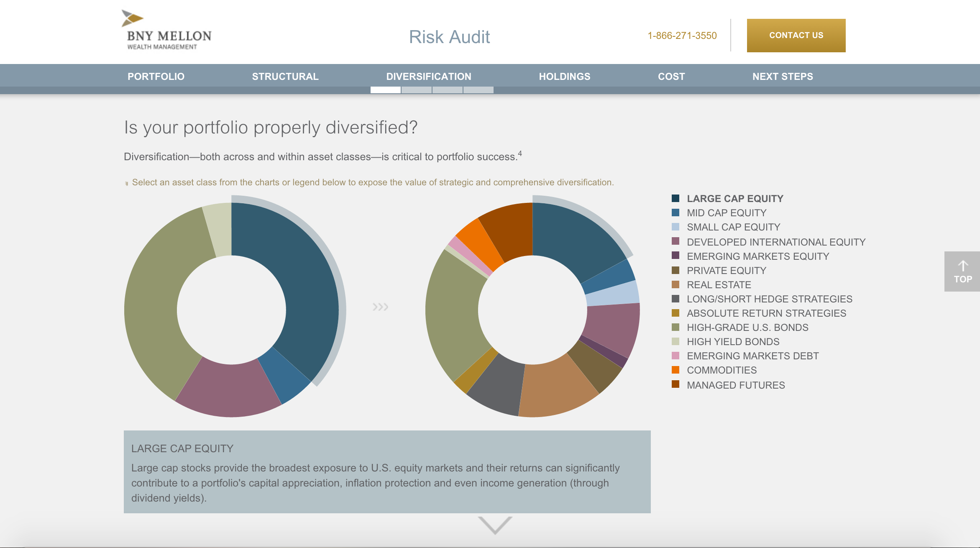Screen dimensions: 980x548
Task: Switch to the Holdings tab
Action: tap(564, 77)
